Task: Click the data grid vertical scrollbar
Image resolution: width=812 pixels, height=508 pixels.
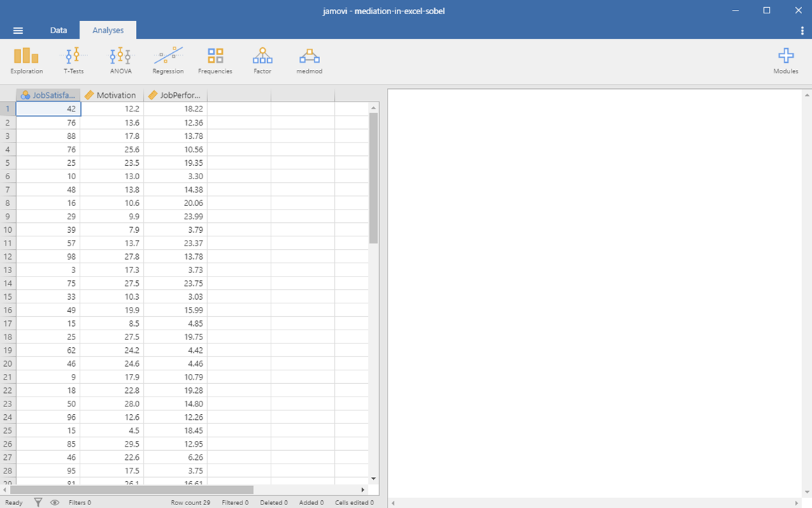Action: click(374, 178)
